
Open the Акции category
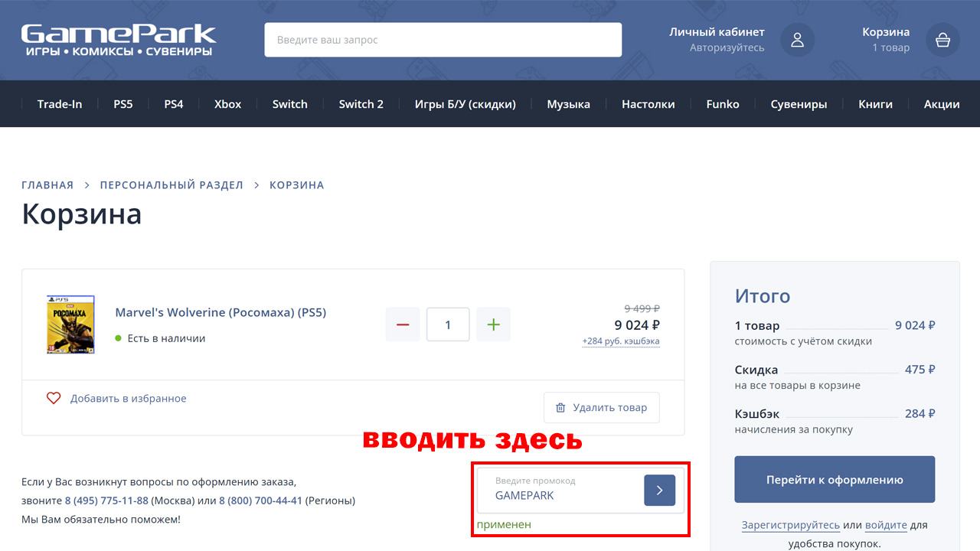pyautogui.click(x=942, y=104)
